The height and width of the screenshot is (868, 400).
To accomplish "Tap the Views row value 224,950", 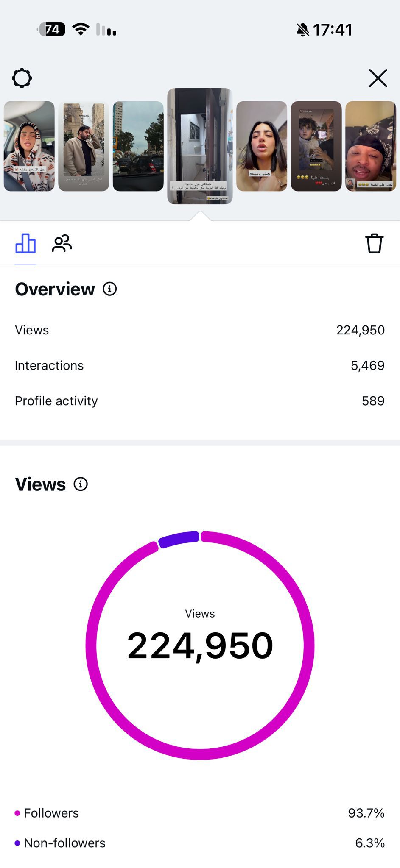I will pos(361,330).
